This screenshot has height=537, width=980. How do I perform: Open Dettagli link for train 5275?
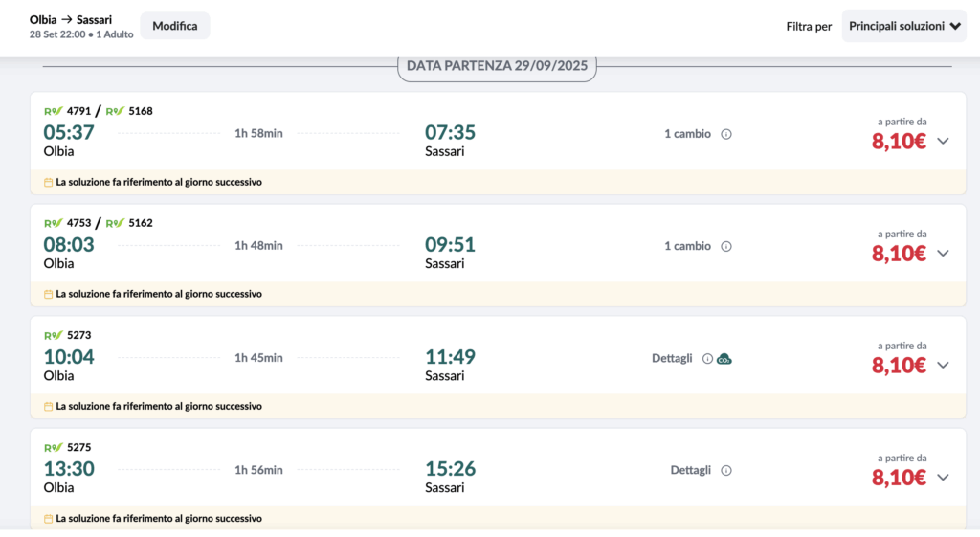tap(690, 471)
